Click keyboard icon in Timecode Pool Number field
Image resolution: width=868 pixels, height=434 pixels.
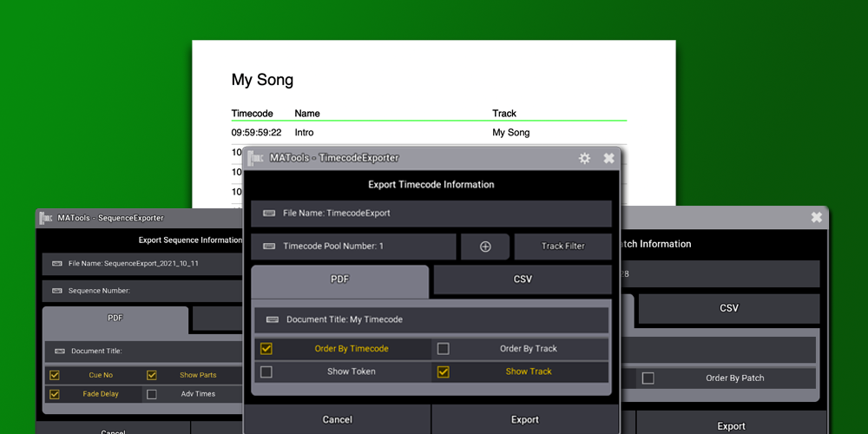269,247
